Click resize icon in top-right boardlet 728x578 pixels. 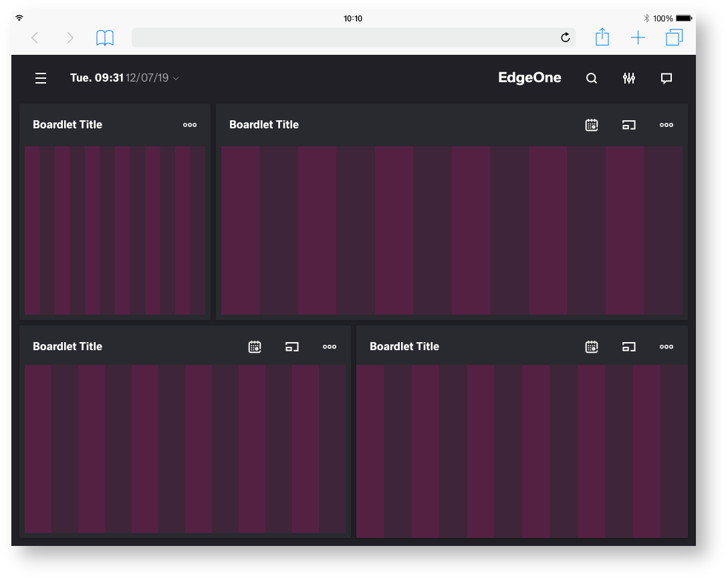point(629,125)
